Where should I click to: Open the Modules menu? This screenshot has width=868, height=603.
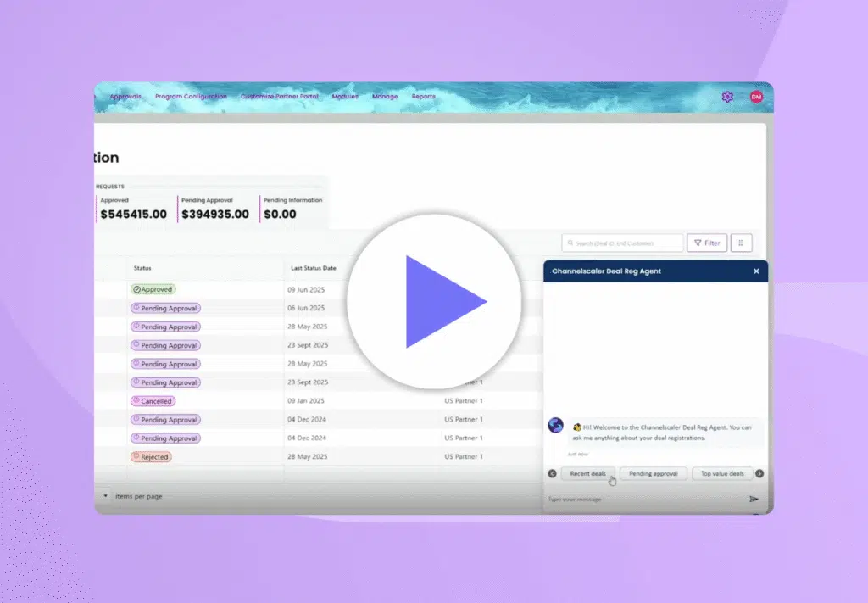point(345,97)
